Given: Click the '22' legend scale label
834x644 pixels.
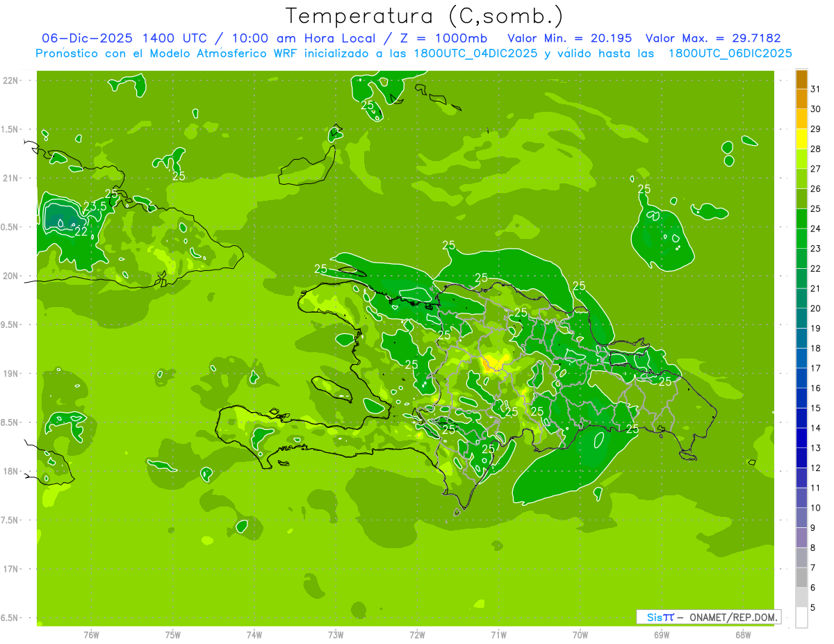Looking at the screenshot, I should click(x=816, y=268).
